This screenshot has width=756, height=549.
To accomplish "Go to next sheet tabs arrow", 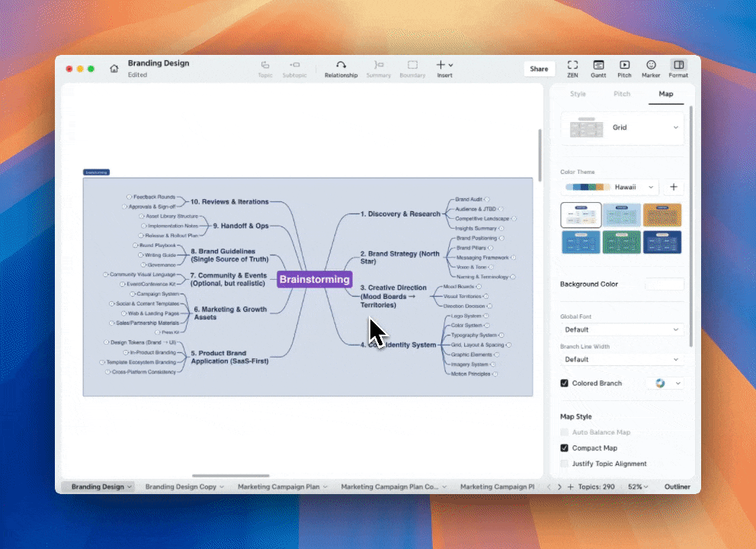I will tap(559, 486).
